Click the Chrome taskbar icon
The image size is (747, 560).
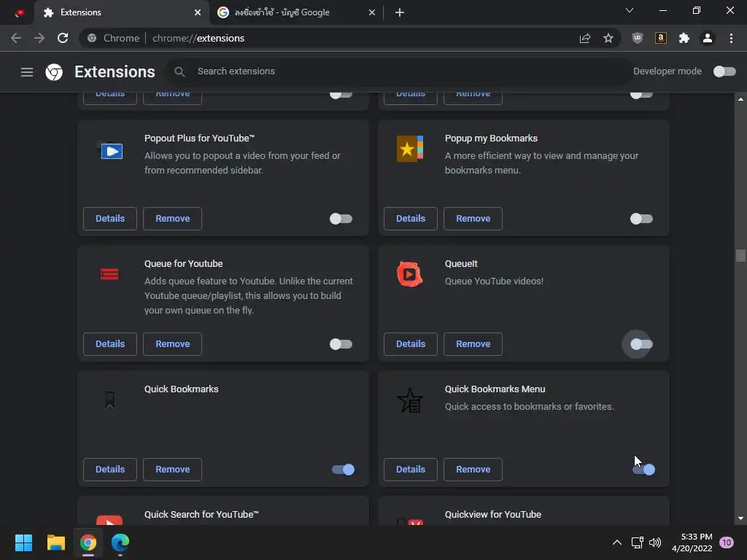tap(88, 542)
